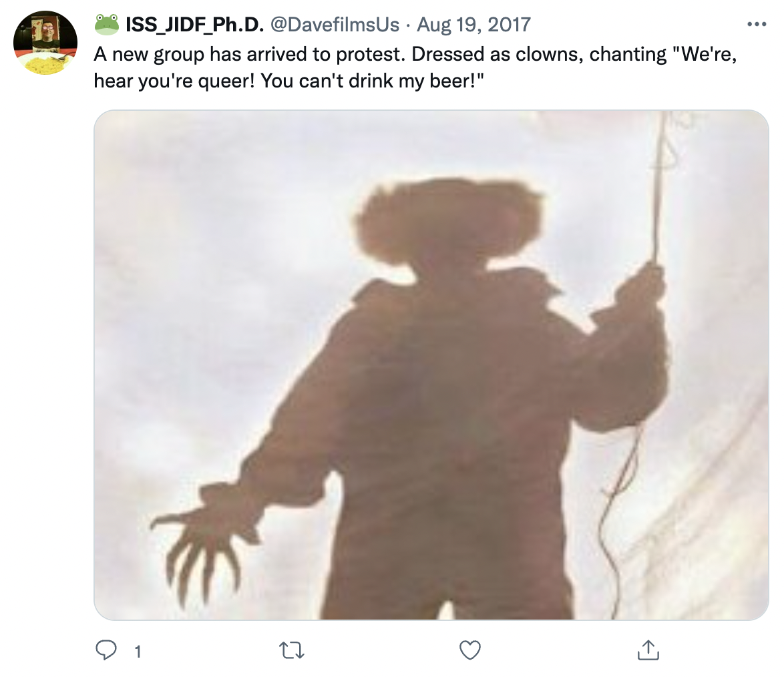Open the circular profile avatar
The height and width of the screenshot is (677, 784).
coord(45,43)
